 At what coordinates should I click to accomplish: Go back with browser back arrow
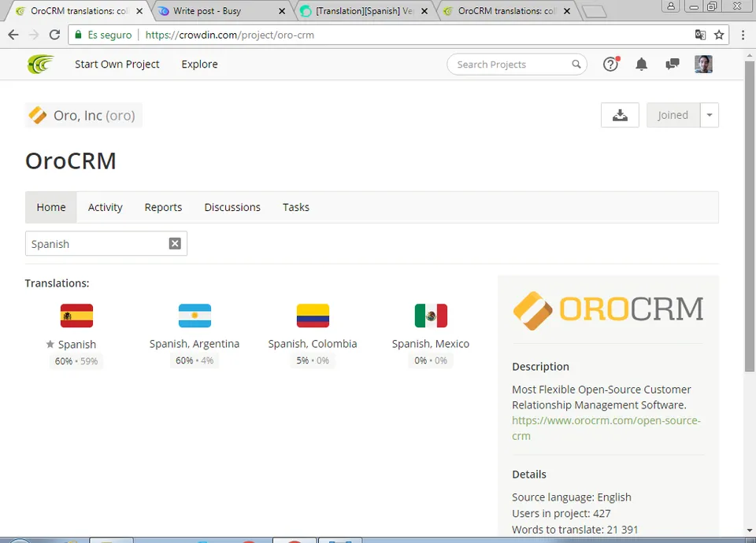pos(13,35)
